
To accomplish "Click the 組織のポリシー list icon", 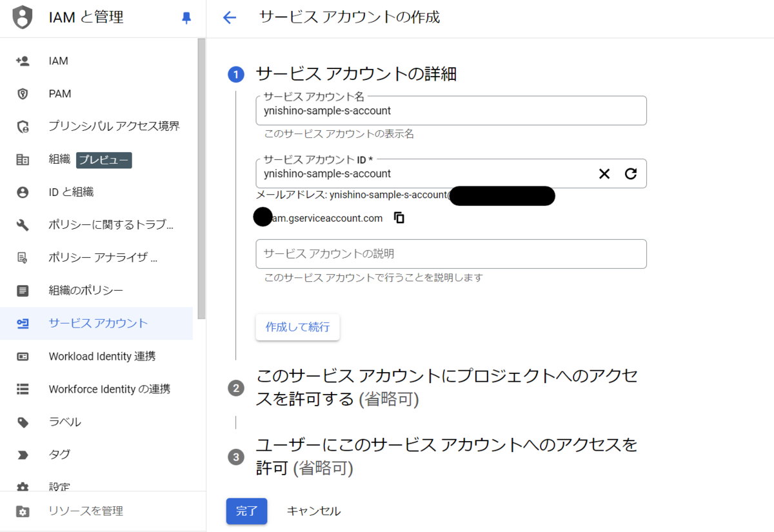I will [x=23, y=291].
